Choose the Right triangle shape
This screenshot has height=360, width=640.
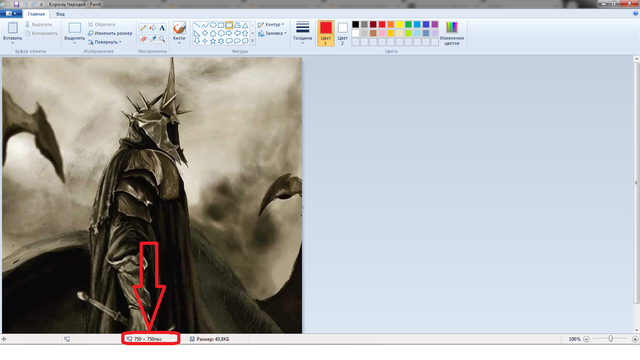197,33
